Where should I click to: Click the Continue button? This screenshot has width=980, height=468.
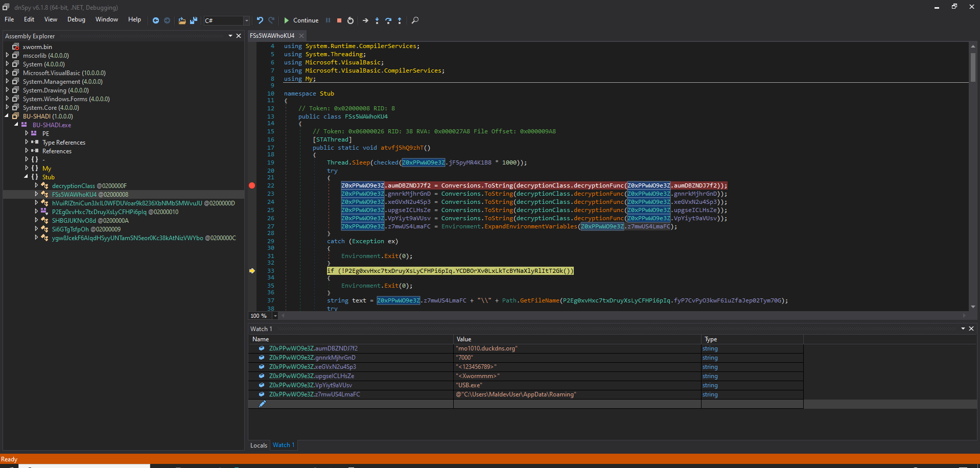tap(301, 20)
